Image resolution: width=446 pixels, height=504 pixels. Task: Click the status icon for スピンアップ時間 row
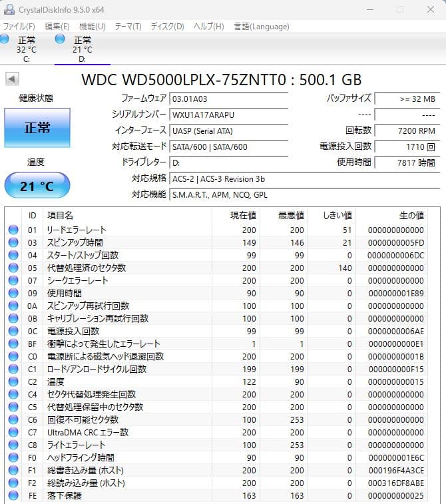pos(13,242)
